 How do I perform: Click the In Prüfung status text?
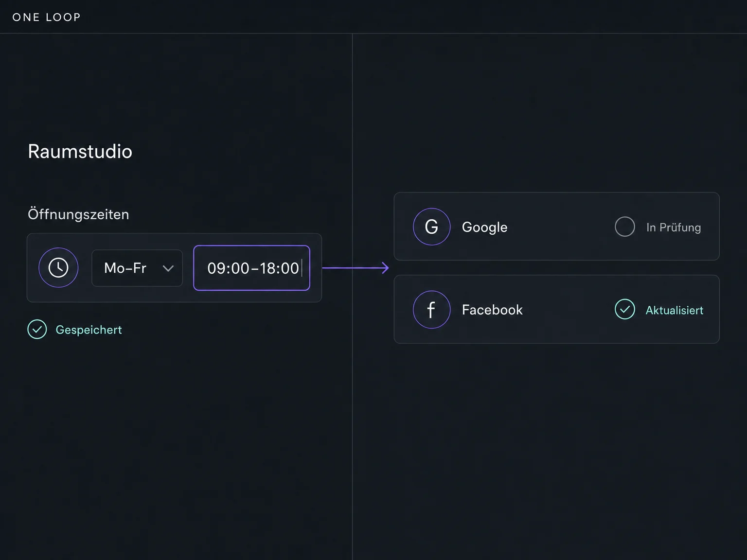pyautogui.click(x=674, y=227)
